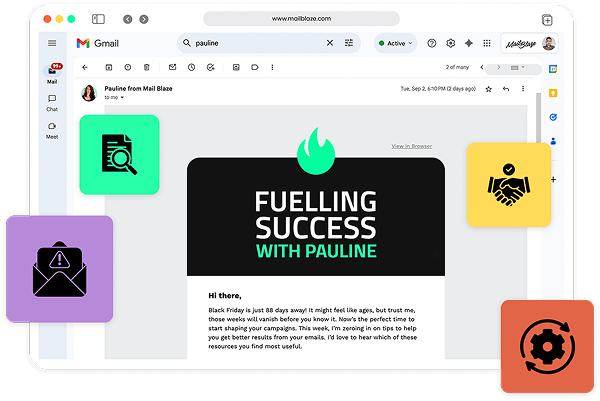600x401 pixels.
Task: Open the View in Browser link
Action: pos(411,146)
